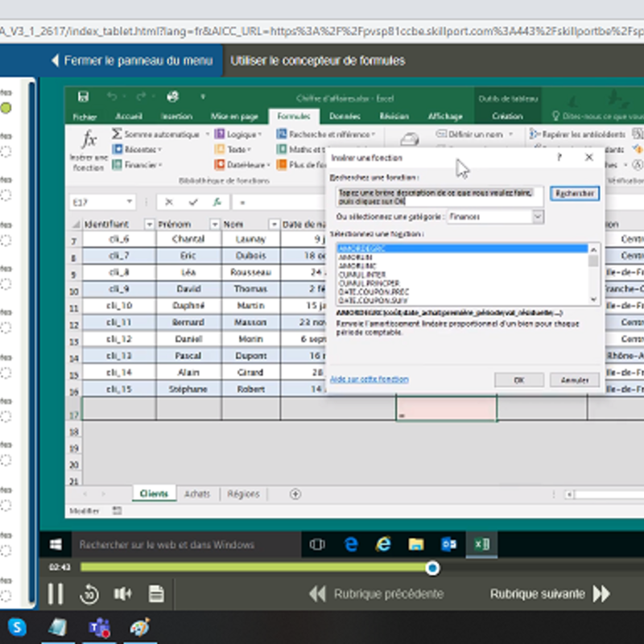This screenshot has height=644, width=644.
Task: Click Repérer les antécédents
Action: pos(577,134)
